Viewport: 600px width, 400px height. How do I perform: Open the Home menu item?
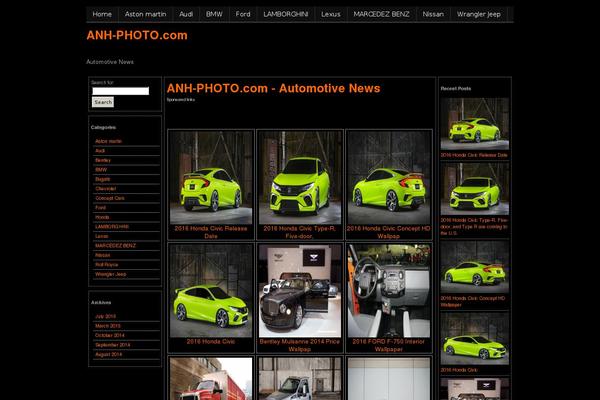102,14
